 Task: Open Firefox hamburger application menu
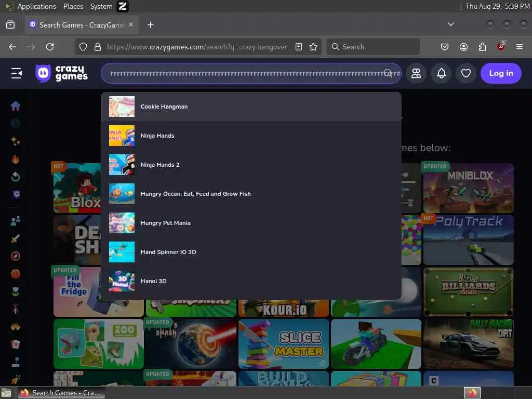[520, 47]
